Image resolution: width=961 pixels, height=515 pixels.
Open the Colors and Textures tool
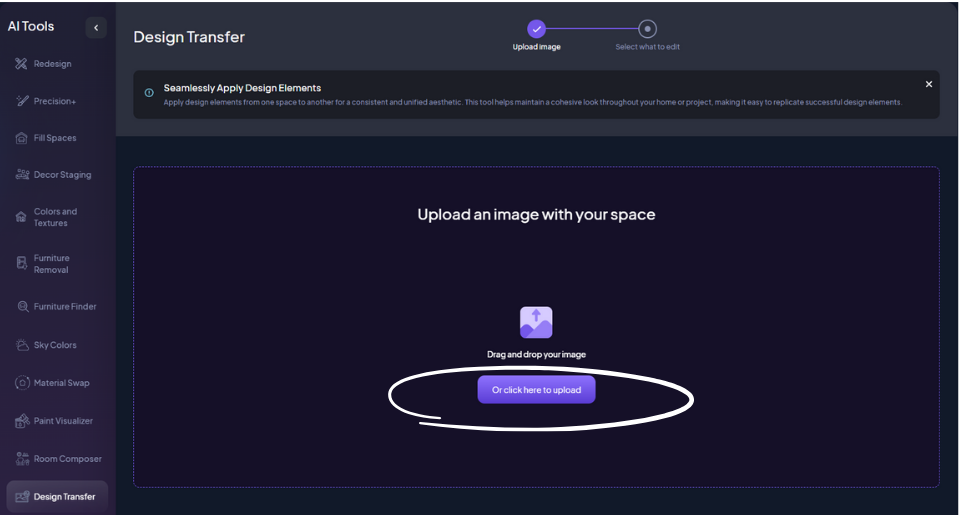55,217
